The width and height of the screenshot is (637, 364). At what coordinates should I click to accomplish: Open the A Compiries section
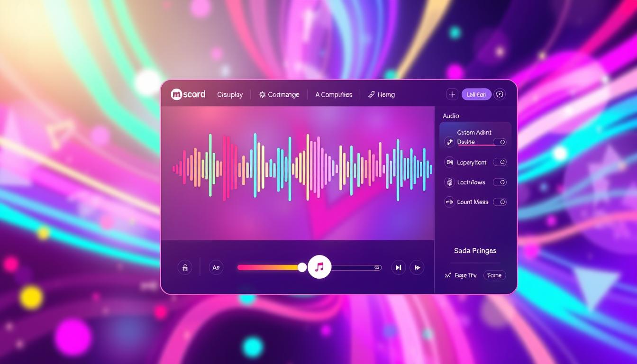[334, 94]
